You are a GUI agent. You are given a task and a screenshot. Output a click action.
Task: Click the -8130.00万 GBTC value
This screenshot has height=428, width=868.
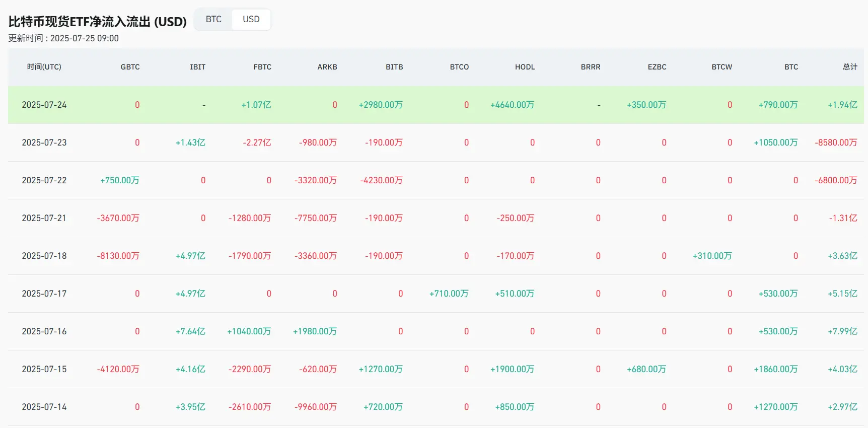point(118,256)
